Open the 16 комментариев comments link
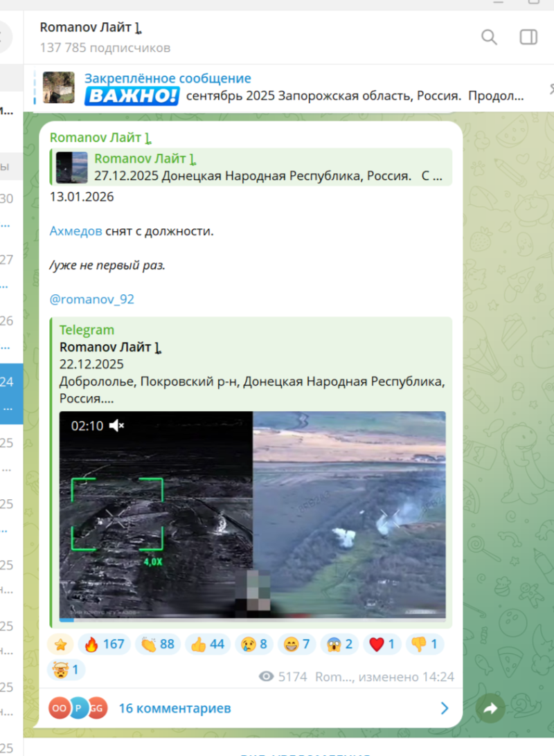Image resolution: width=554 pixels, height=756 pixels. pos(175,708)
